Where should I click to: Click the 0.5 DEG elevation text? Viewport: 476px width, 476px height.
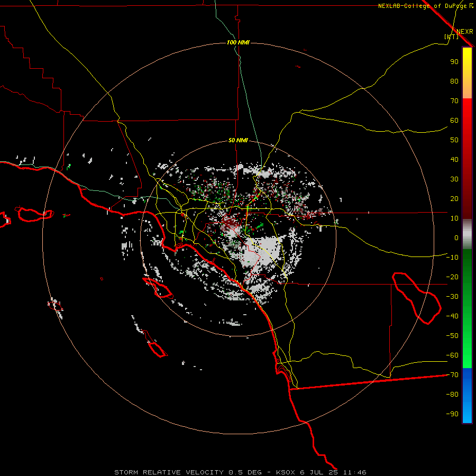tap(245, 472)
